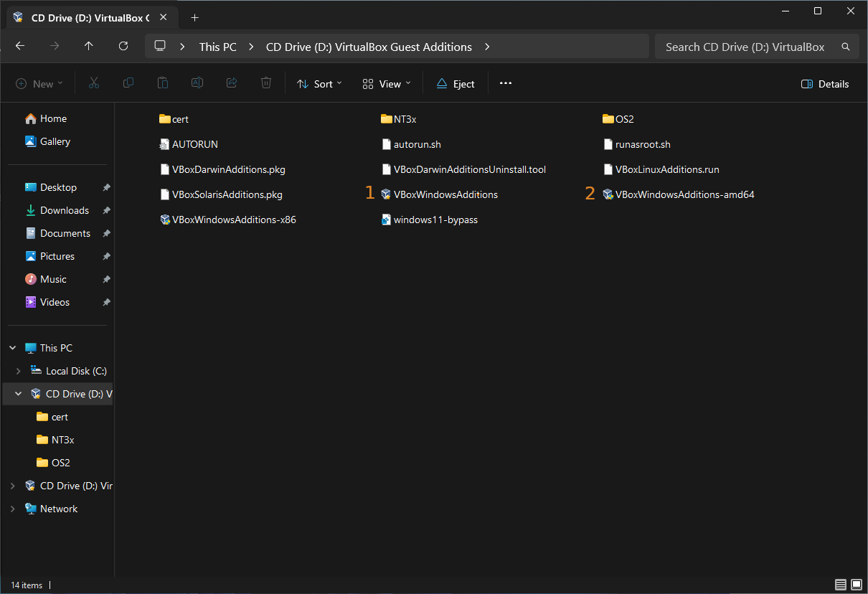The width and height of the screenshot is (868, 594).
Task: Select the runasroot.sh file
Action: [x=637, y=144]
